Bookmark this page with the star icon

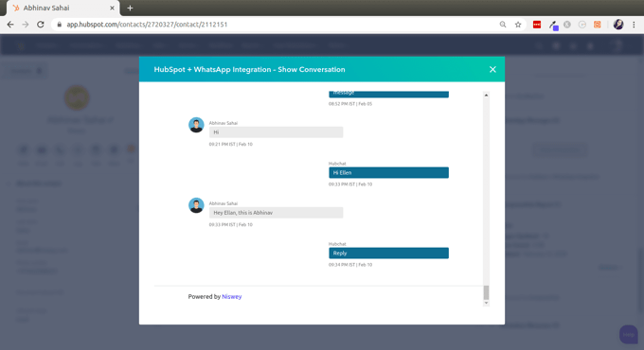click(x=518, y=25)
